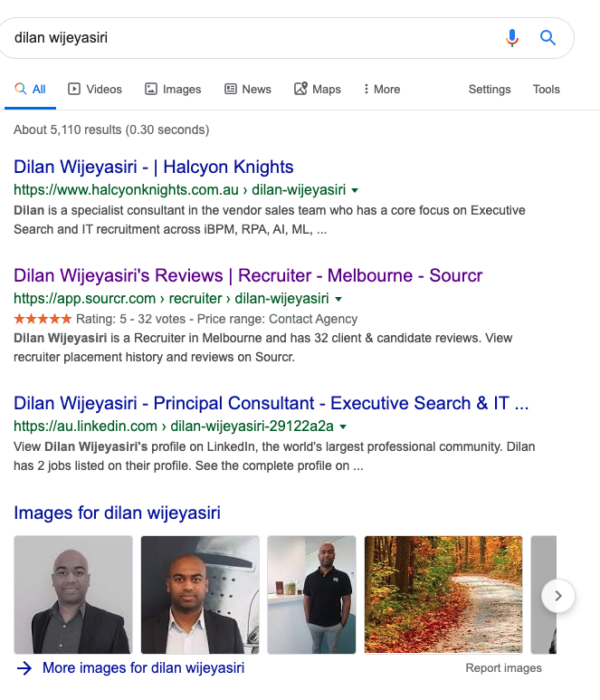Show next images with carousel chevron

[557, 596]
